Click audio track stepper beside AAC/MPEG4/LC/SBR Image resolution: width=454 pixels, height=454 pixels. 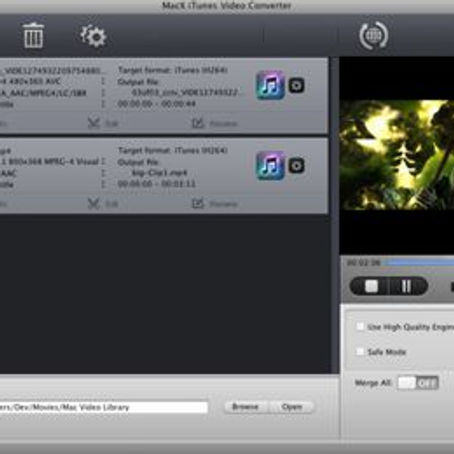point(103,93)
